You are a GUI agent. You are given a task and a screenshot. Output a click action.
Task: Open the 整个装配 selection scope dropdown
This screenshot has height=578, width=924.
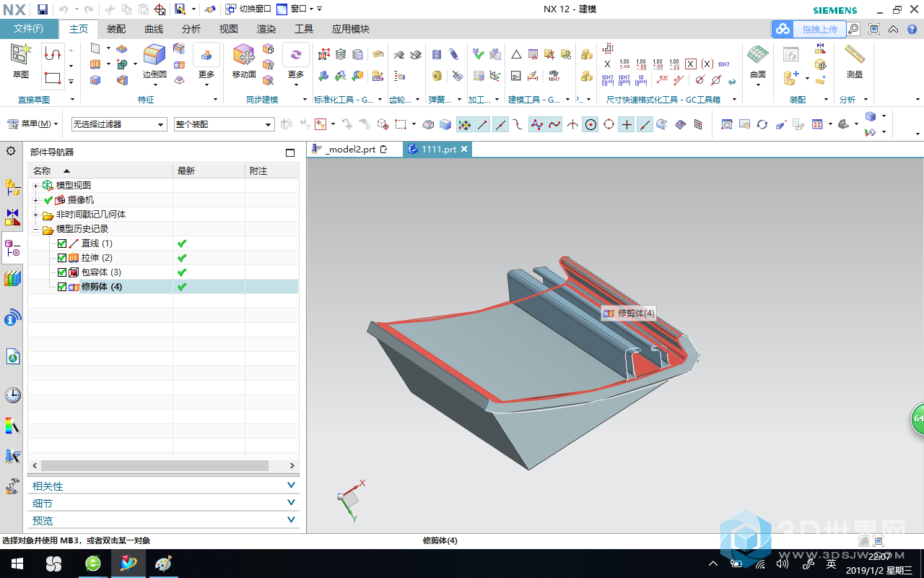click(224, 124)
